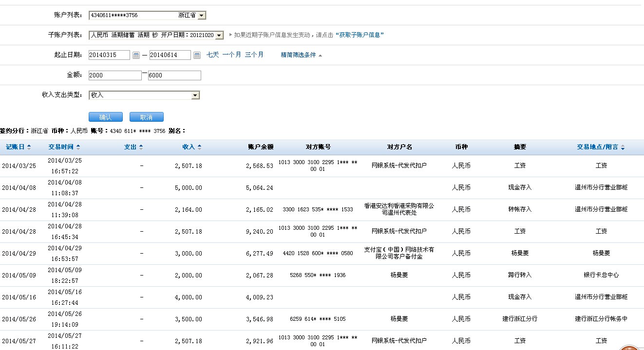Select the 三个月 date range shortcut

[254, 55]
